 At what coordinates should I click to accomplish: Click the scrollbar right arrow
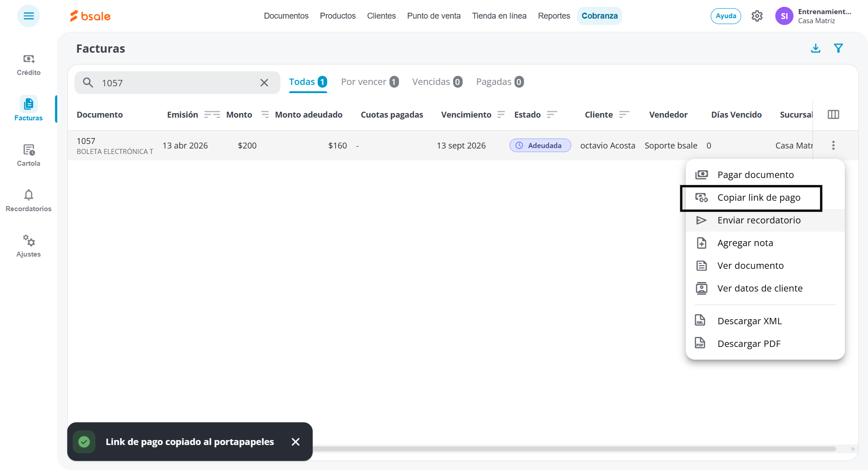[x=853, y=449]
